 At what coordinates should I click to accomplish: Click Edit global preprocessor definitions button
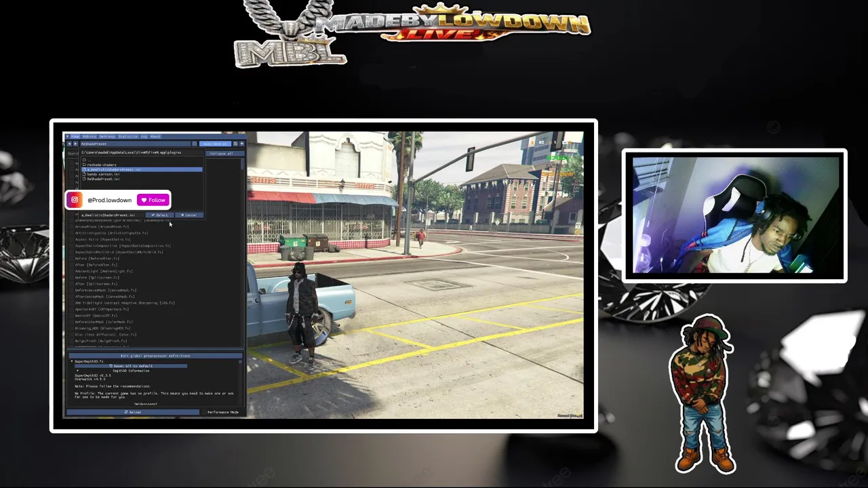[155, 356]
